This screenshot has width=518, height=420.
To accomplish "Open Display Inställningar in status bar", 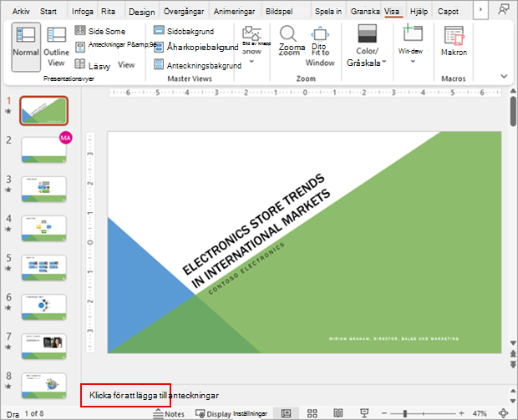I will [x=231, y=413].
